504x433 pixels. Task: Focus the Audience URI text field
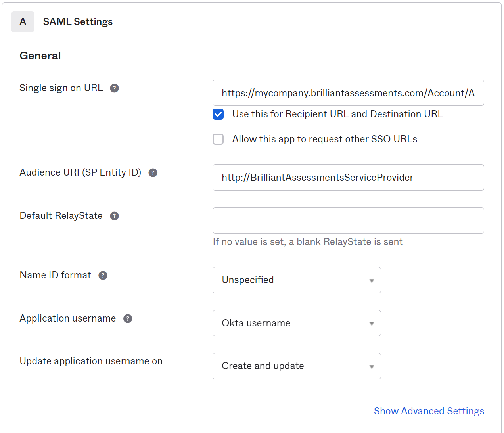tap(348, 177)
